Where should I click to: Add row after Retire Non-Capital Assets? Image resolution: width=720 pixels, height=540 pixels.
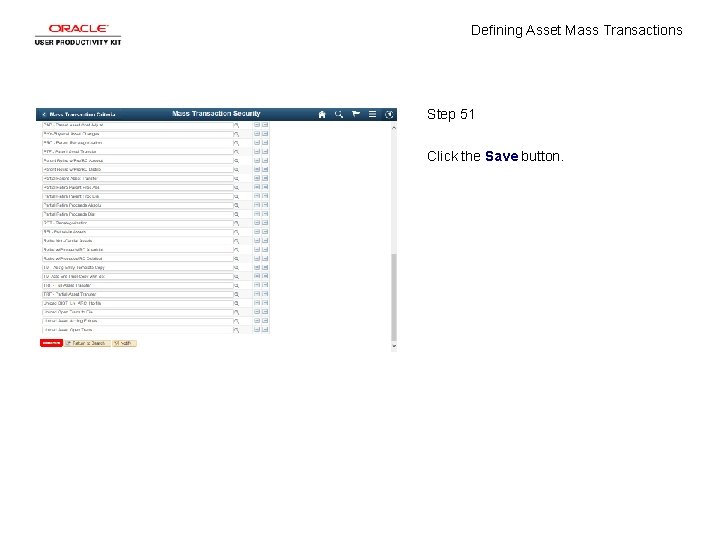point(257,241)
